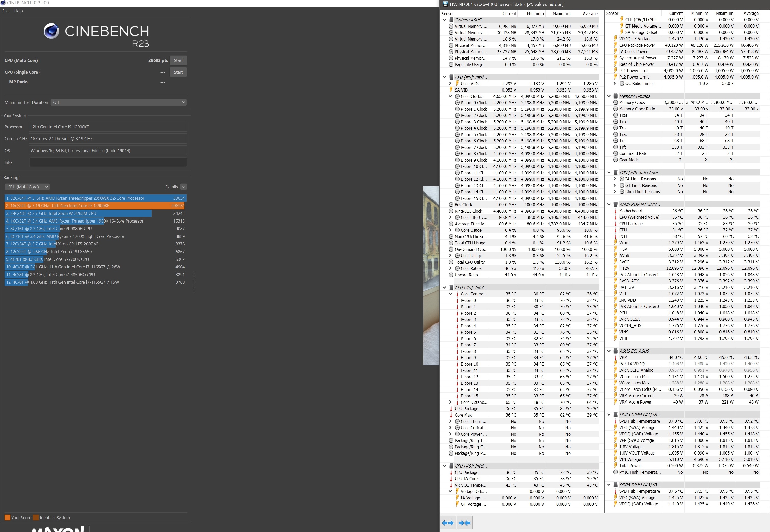Click the Current column header in left panel
This screenshot has height=532, width=770.
(x=509, y=13)
